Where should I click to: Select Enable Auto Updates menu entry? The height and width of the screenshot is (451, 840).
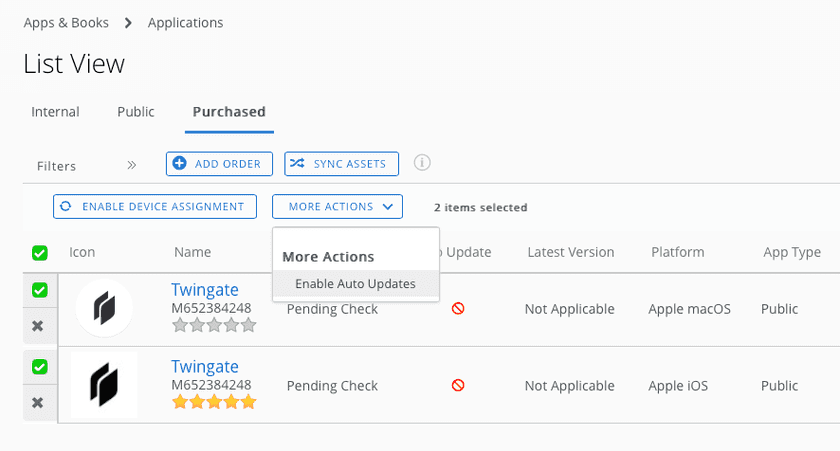coord(355,284)
